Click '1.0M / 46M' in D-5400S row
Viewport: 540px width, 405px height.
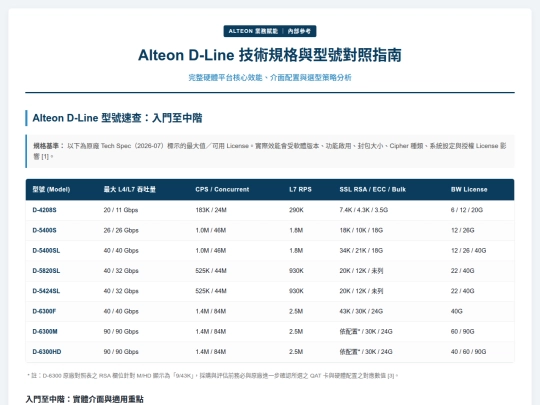[211, 230]
